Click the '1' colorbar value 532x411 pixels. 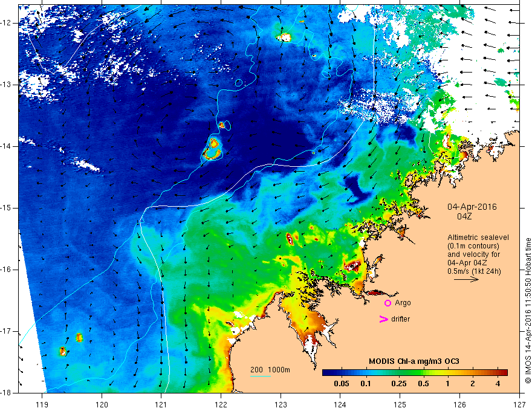click(x=448, y=384)
